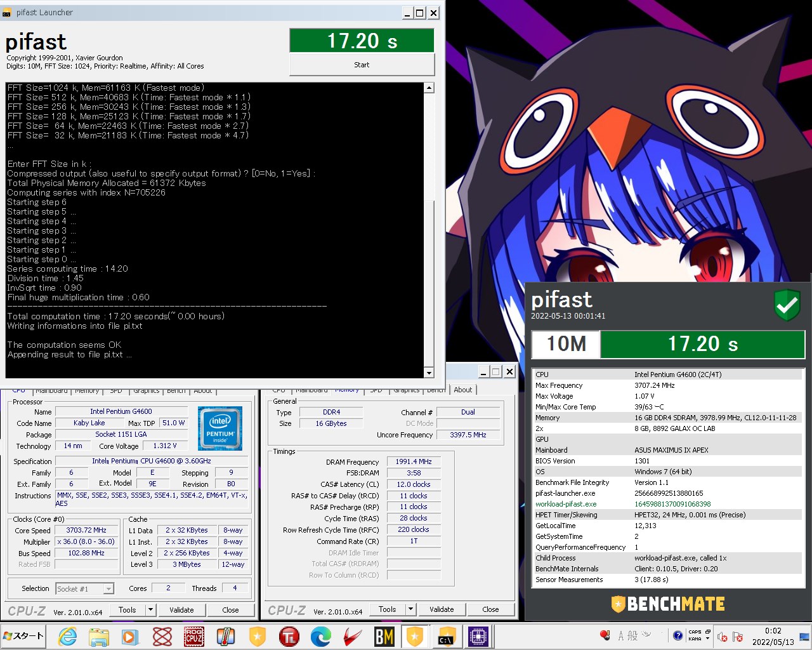Open the taskbar clock showing 0:02
812x650 pixels.
click(773, 637)
